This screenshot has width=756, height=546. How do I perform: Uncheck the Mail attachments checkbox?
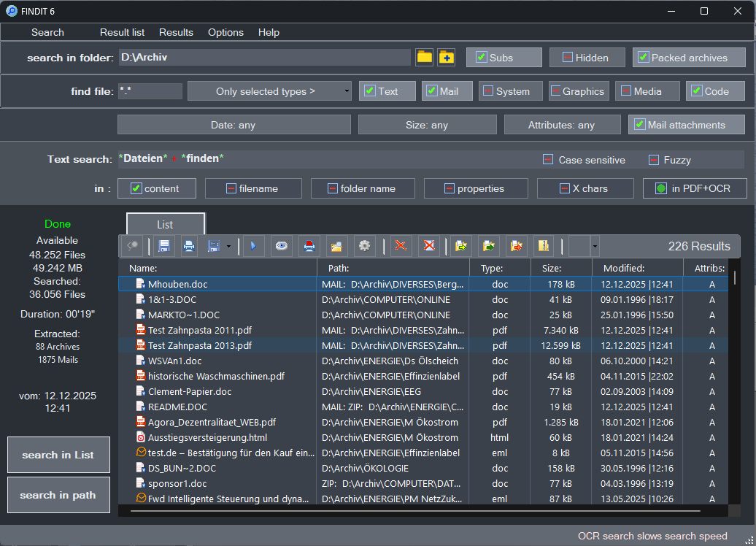639,125
